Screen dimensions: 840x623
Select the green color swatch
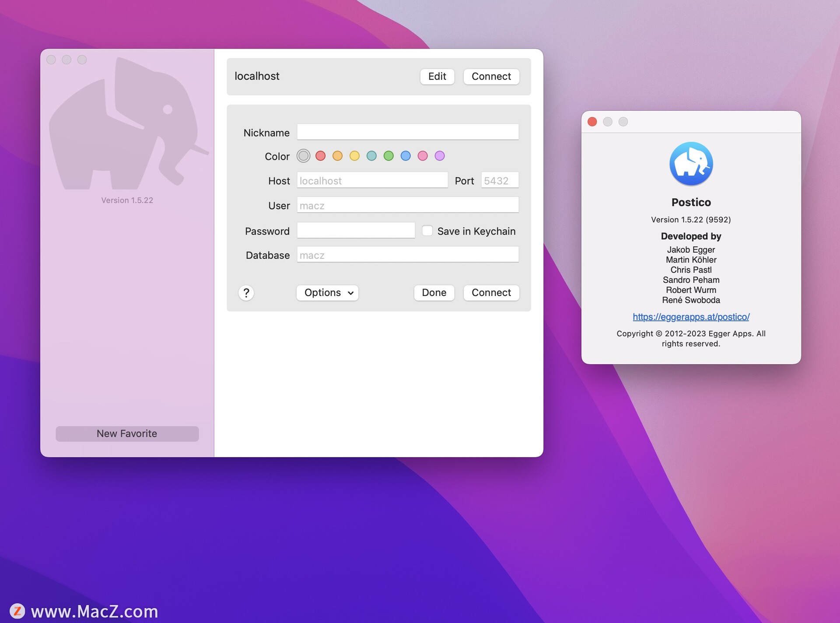pyautogui.click(x=388, y=156)
